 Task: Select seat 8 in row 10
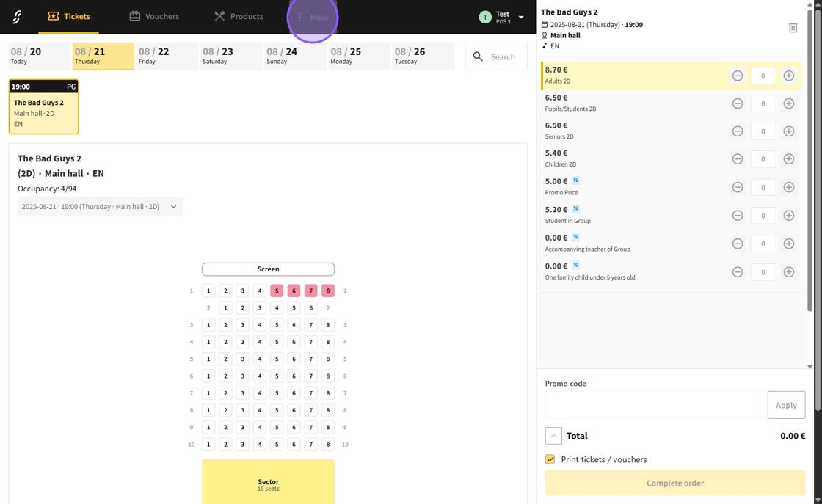(x=328, y=445)
